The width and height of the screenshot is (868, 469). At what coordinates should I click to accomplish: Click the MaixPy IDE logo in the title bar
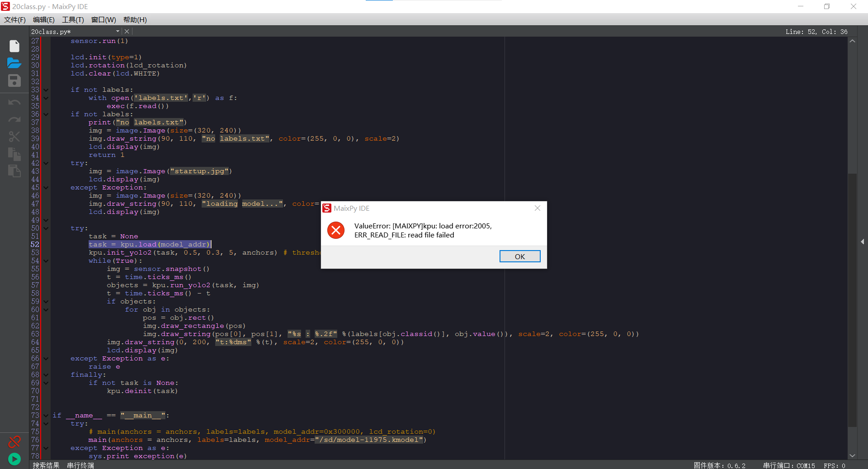(x=5, y=6)
